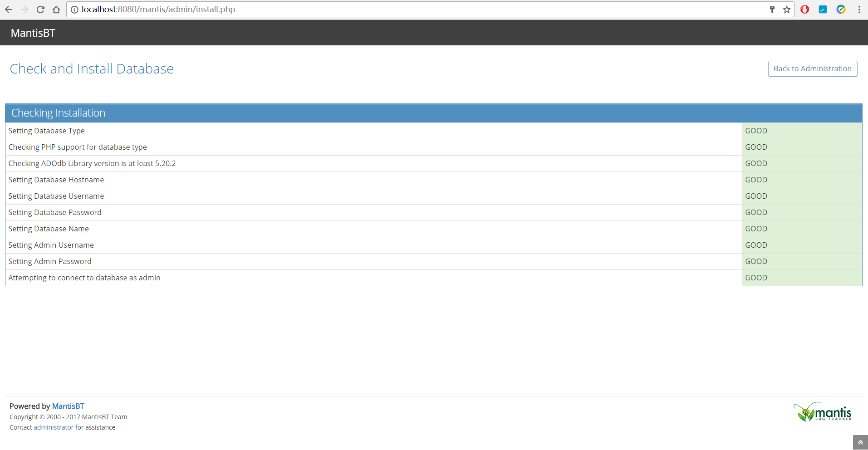Click GOOD status for database connection attempt

(x=756, y=278)
